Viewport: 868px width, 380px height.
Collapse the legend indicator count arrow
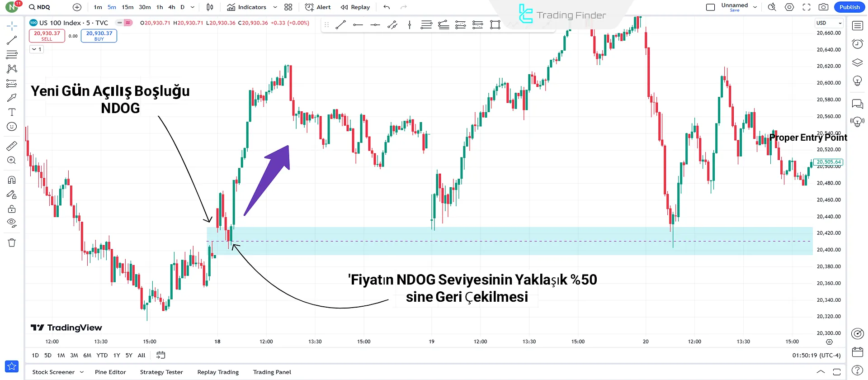point(37,49)
